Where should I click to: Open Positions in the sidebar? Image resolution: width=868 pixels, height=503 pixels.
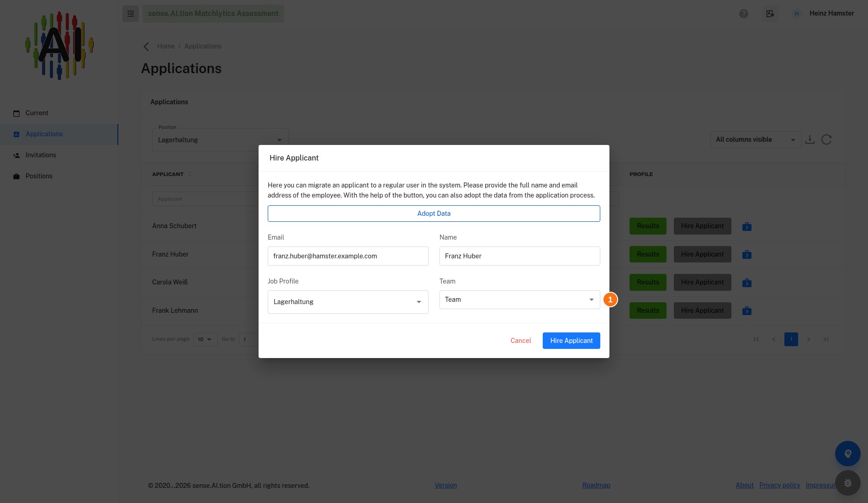point(59,176)
